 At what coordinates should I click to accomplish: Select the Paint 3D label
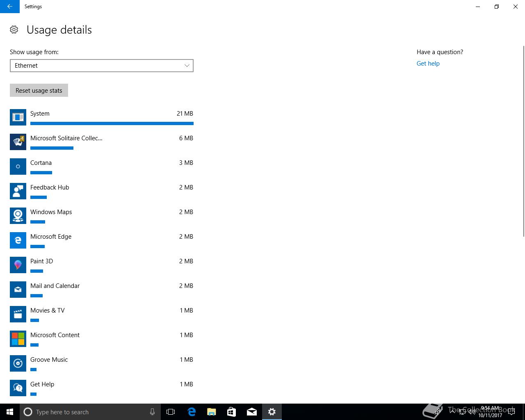pyautogui.click(x=41, y=261)
